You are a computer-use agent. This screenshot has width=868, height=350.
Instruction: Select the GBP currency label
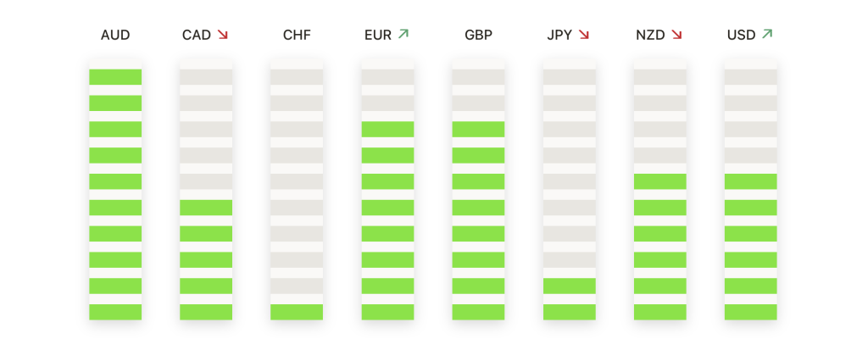pos(478,36)
